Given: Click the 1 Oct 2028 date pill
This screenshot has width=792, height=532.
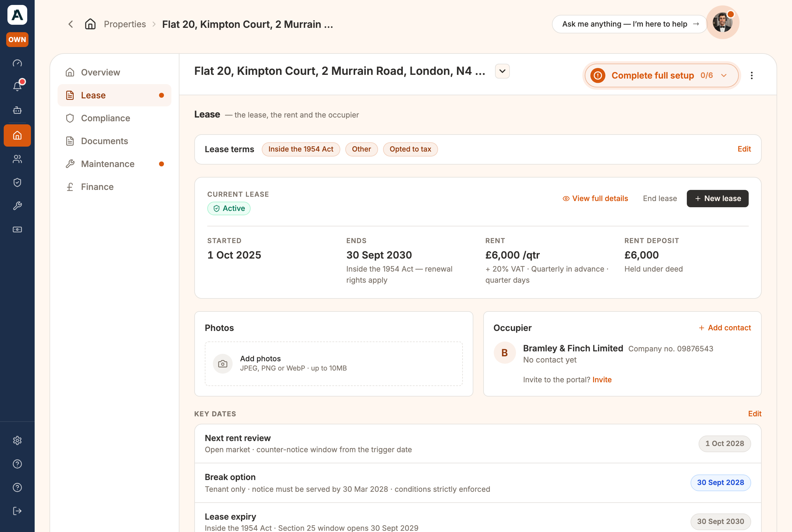Looking at the screenshot, I should point(725,444).
